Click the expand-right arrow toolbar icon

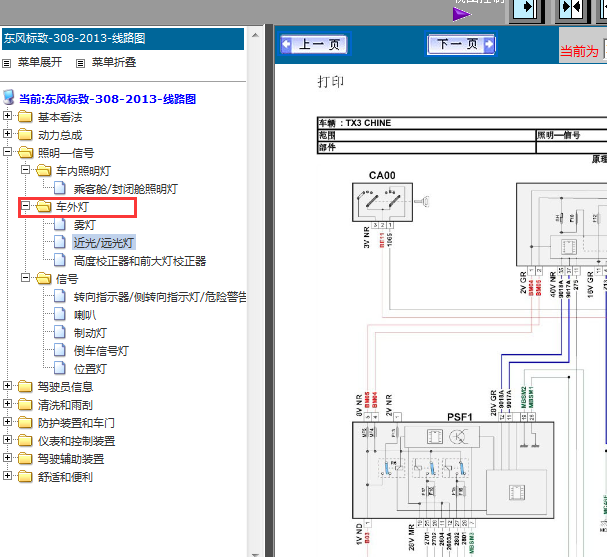point(526,9)
